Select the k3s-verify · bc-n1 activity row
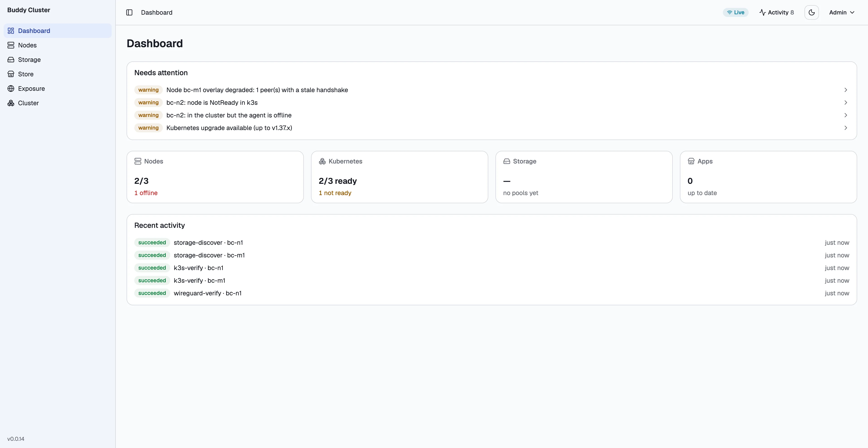This screenshot has width=868, height=448. click(x=492, y=268)
